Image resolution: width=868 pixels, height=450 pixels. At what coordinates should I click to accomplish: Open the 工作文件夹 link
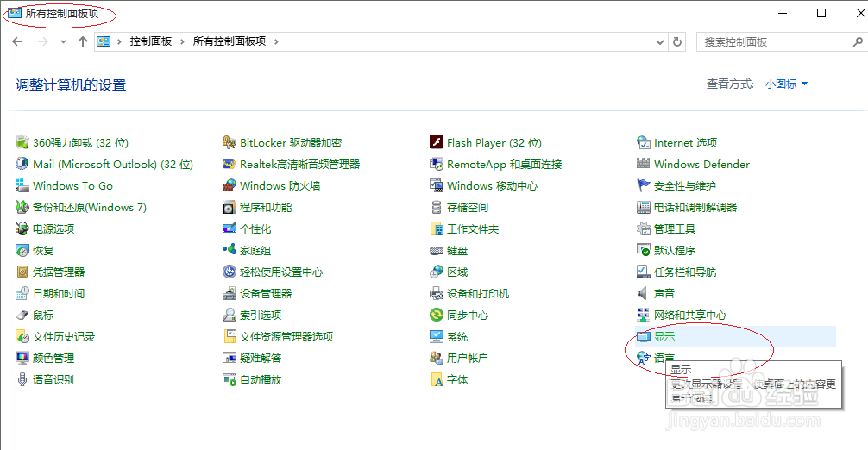click(x=473, y=228)
